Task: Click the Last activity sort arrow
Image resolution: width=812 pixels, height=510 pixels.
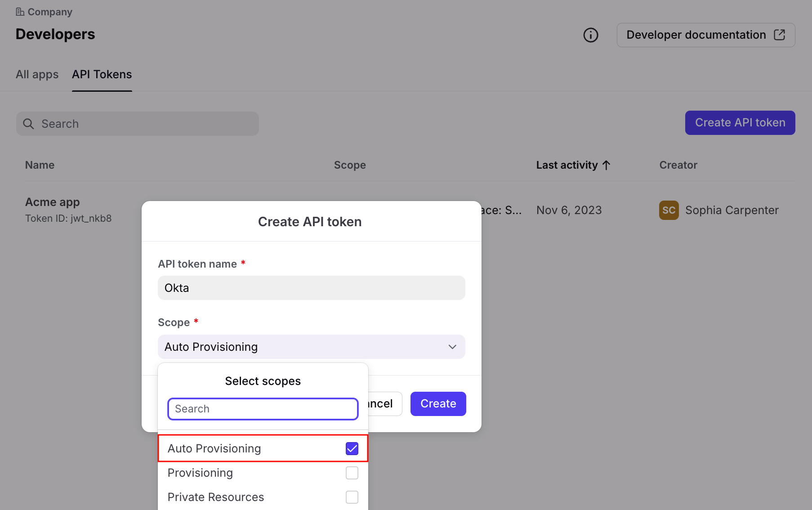Action: [606, 165]
